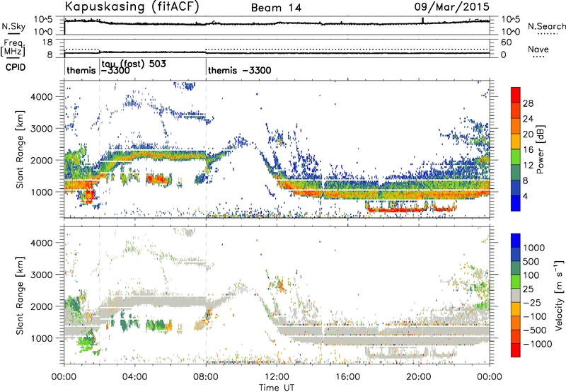Click the '4000' tick on the power panel
This screenshot has width=566, height=392.
[x=42, y=97]
